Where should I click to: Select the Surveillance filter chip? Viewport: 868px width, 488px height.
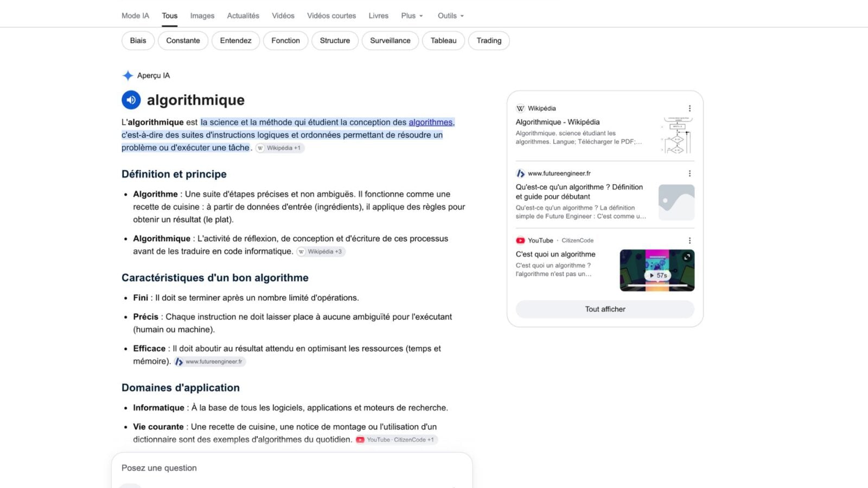(x=390, y=41)
